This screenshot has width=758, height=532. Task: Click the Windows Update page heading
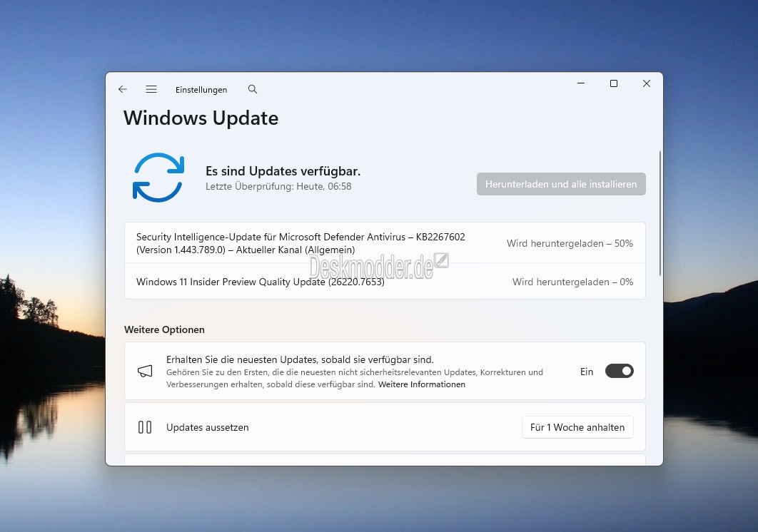[201, 118]
